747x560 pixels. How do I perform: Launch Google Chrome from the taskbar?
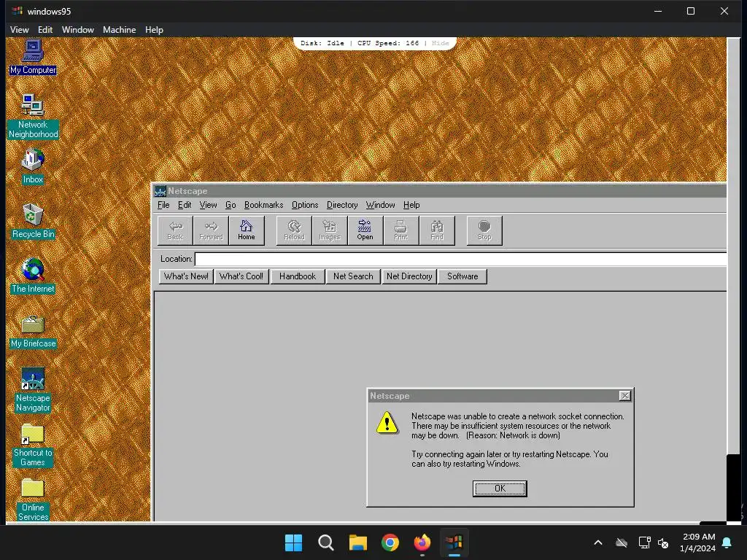[x=390, y=542]
